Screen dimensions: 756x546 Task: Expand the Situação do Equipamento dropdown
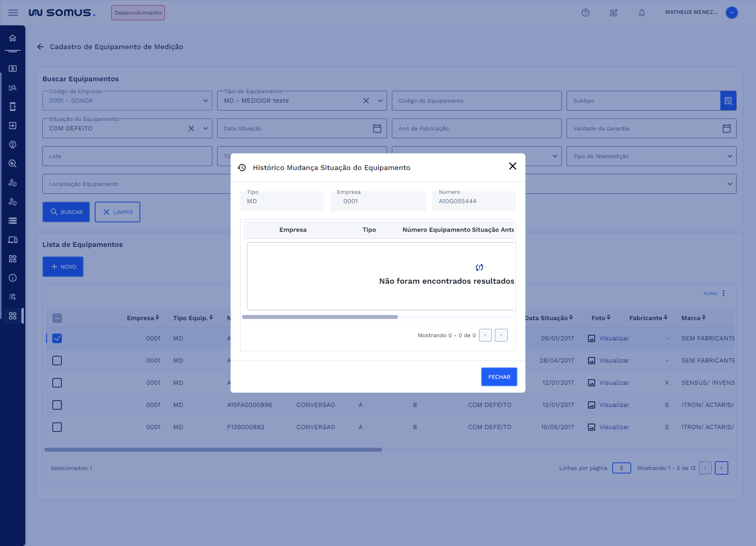[x=205, y=128]
